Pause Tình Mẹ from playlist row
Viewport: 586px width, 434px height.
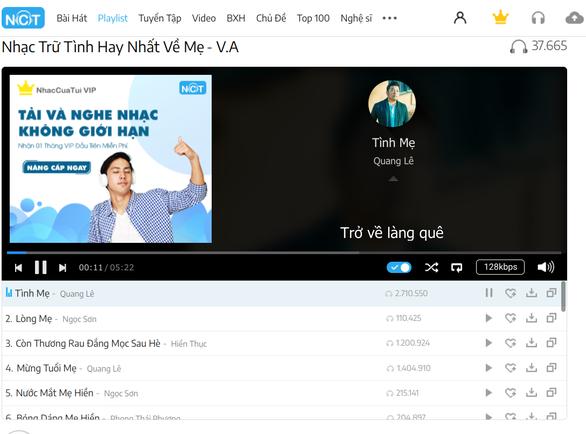pos(489,293)
